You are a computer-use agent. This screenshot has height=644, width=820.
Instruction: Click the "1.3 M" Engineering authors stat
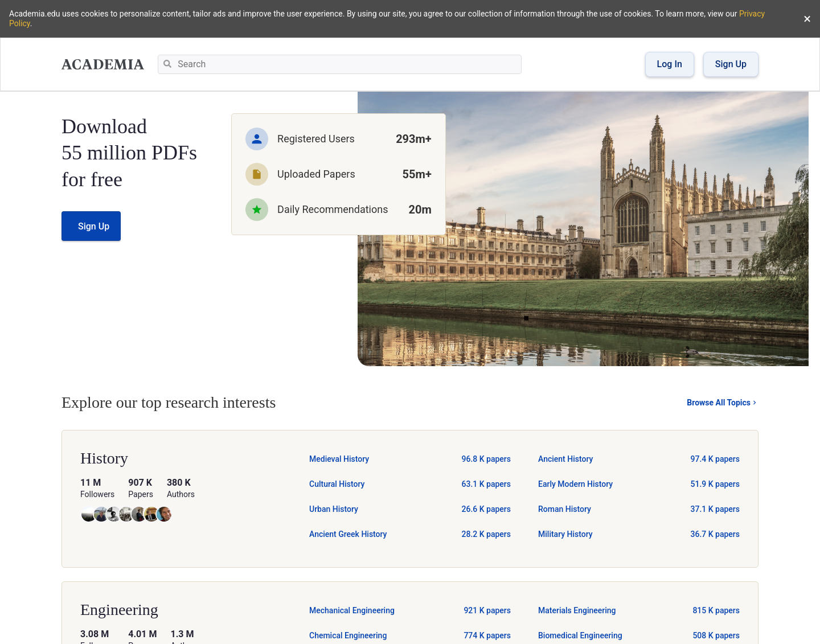pos(182,634)
